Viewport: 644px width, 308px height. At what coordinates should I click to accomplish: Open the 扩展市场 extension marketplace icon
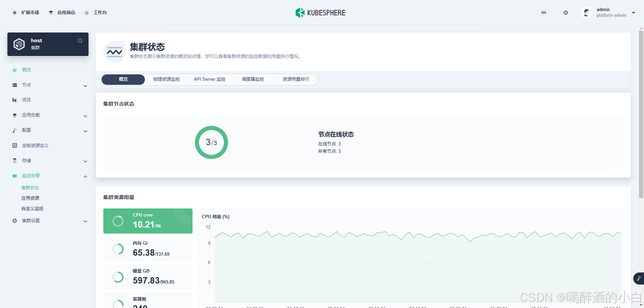(x=14, y=13)
